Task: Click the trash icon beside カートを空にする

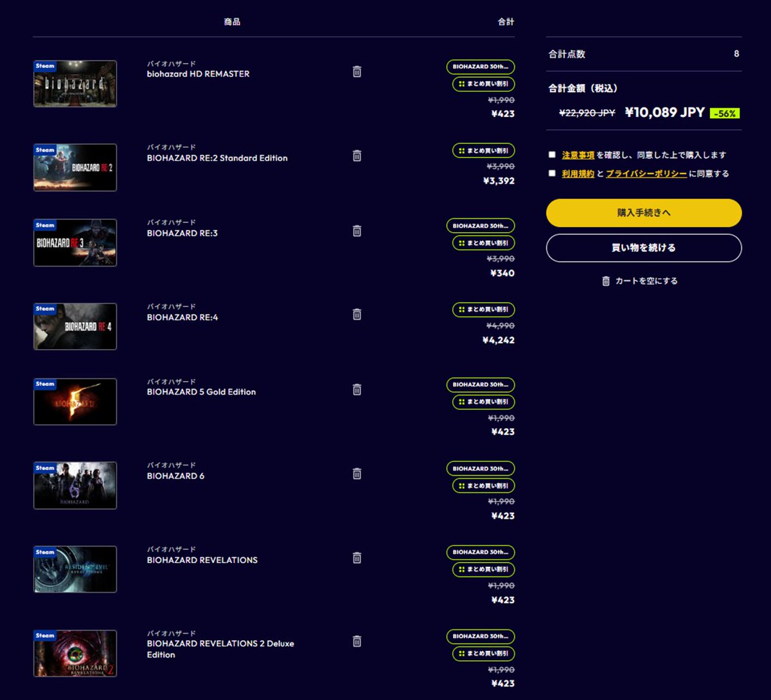Action: click(606, 281)
